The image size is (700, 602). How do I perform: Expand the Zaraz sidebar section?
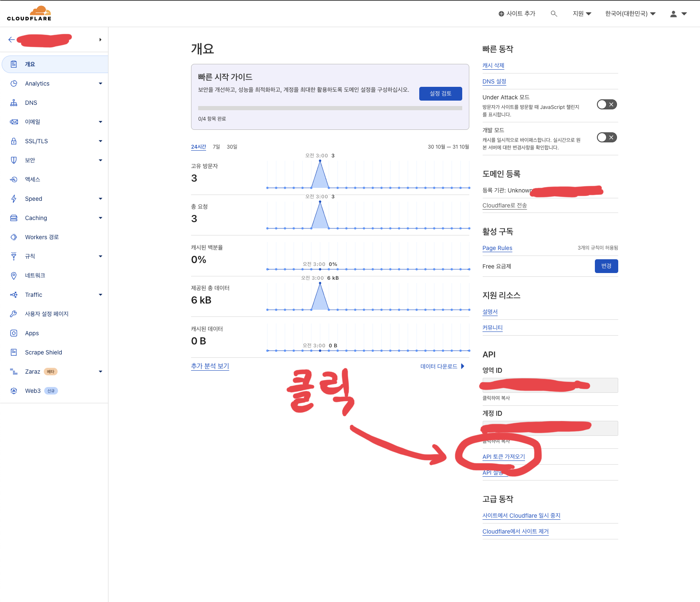coord(101,372)
